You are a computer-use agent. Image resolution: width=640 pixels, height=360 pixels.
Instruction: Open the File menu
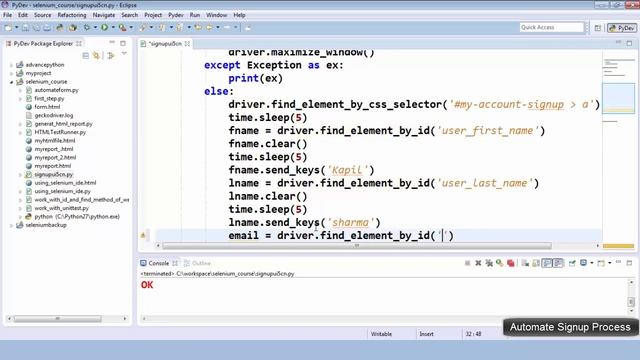point(7,15)
